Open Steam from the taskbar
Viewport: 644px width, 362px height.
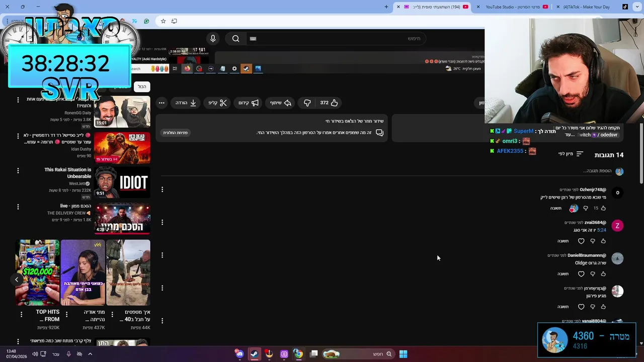pos(255,354)
